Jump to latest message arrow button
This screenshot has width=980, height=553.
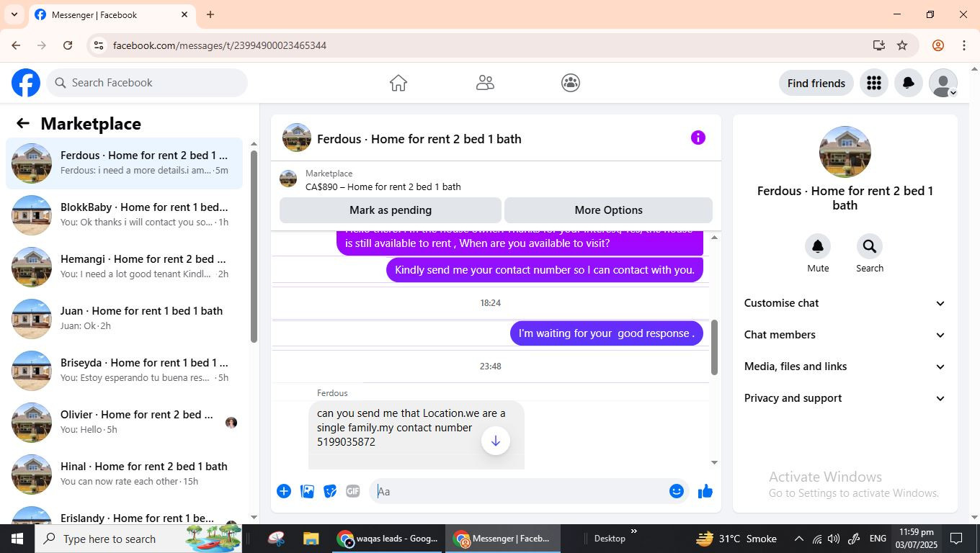pos(496,441)
